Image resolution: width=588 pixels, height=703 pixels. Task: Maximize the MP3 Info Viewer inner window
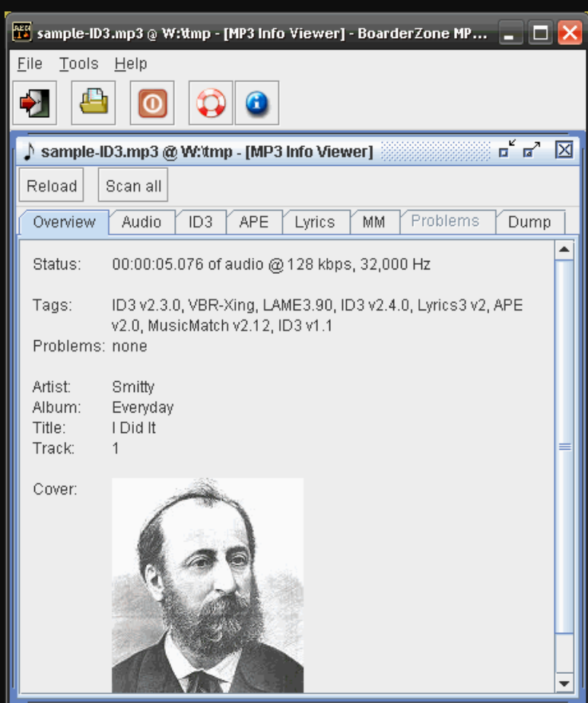pyautogui.click(x=532, y=149)
